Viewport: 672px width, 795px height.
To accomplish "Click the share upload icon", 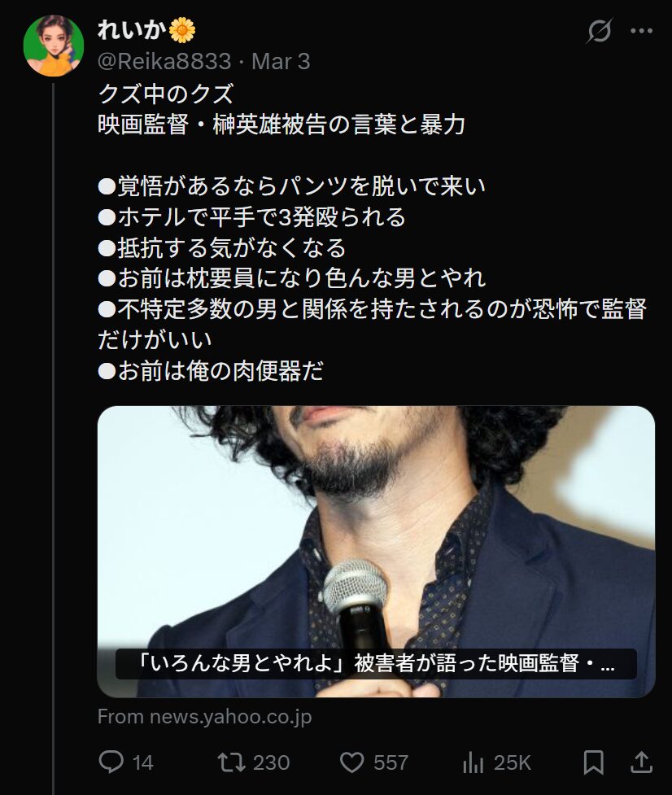I will [x=641, y=762].
